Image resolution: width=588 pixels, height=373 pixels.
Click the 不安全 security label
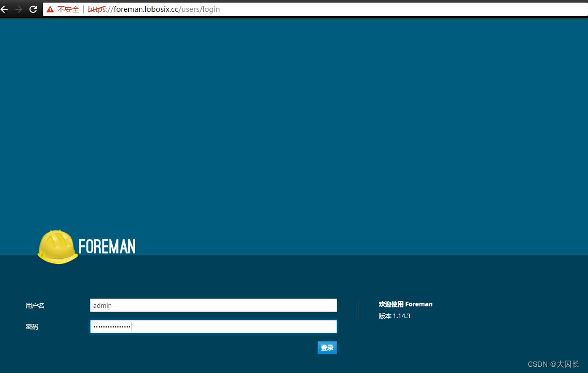tap(68, 9)
